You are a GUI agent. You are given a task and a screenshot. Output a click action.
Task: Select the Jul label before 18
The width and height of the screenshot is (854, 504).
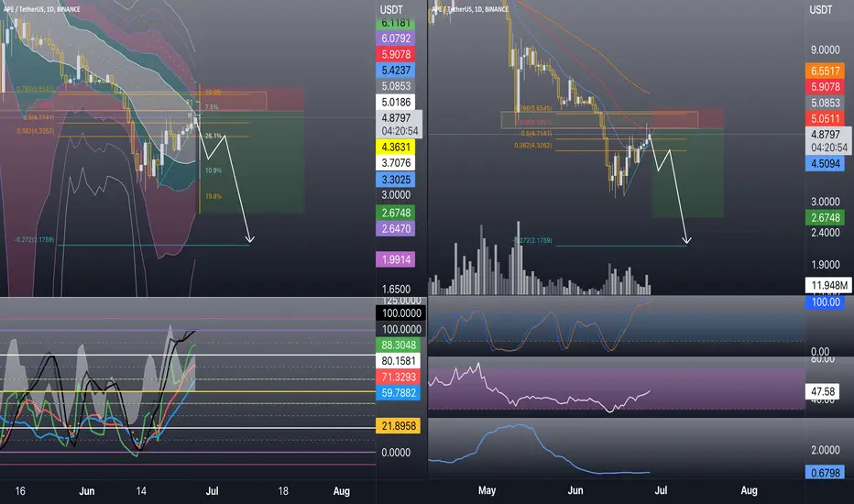212,491
